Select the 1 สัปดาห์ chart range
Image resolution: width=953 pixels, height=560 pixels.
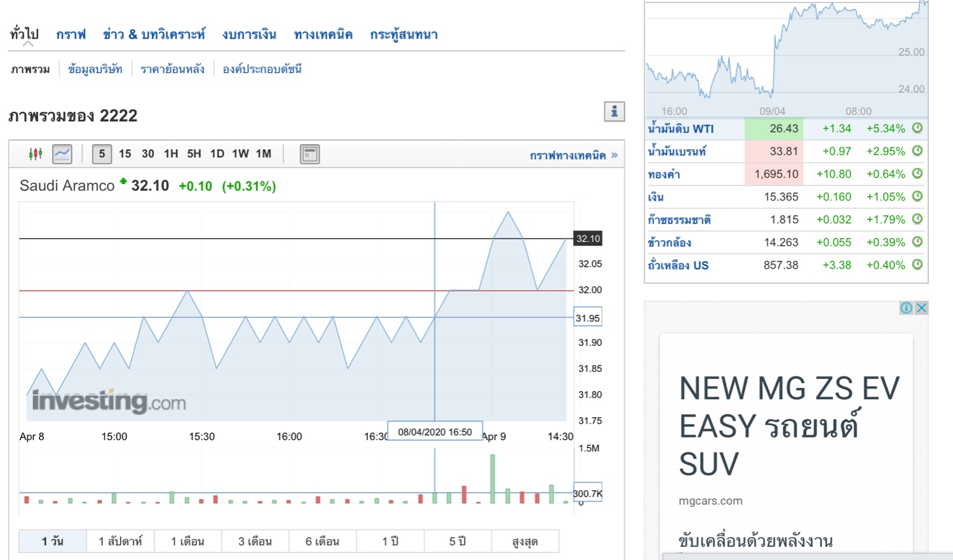coord(121,541)
